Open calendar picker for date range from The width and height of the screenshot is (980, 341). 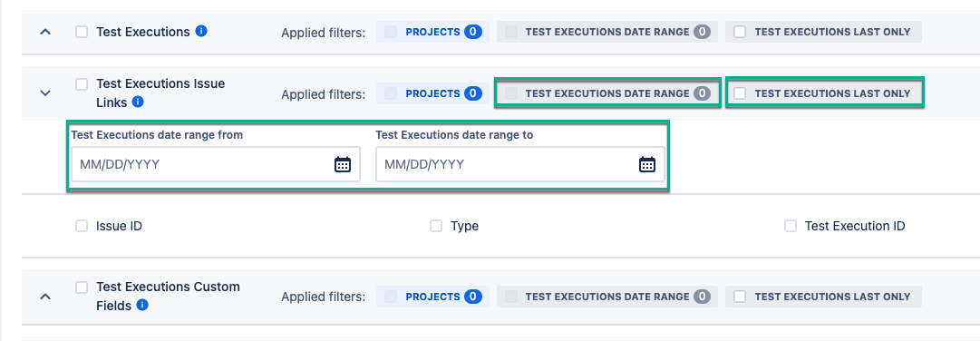(x=343, y=164)
